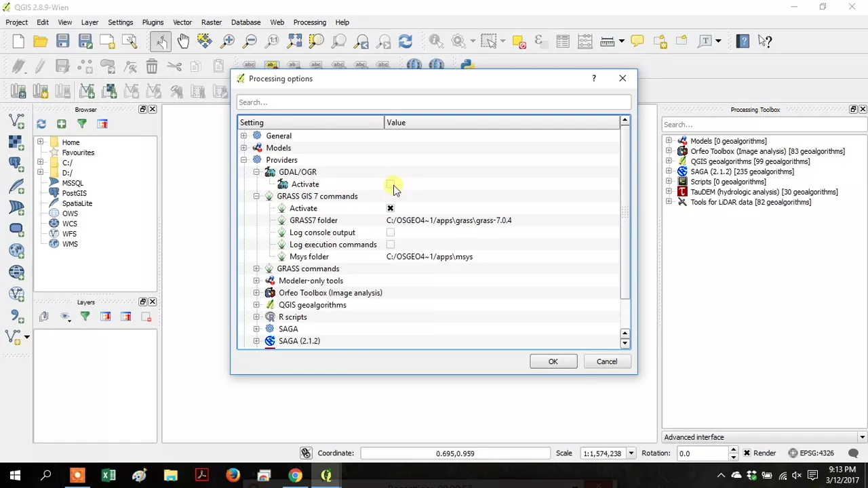868x488 pixels.
Task: Filter the Browser panel with funnel icon
Action: coord(82,124)
